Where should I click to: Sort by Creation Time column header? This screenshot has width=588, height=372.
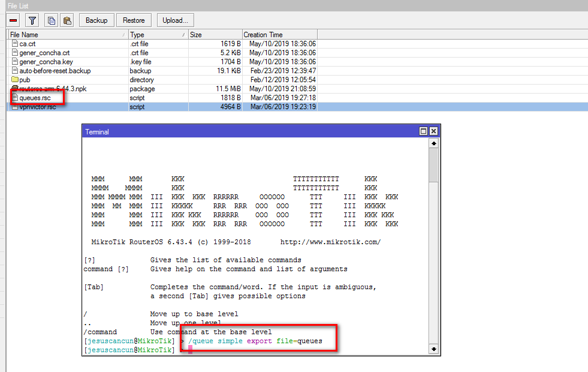click(x=280, y=35)
